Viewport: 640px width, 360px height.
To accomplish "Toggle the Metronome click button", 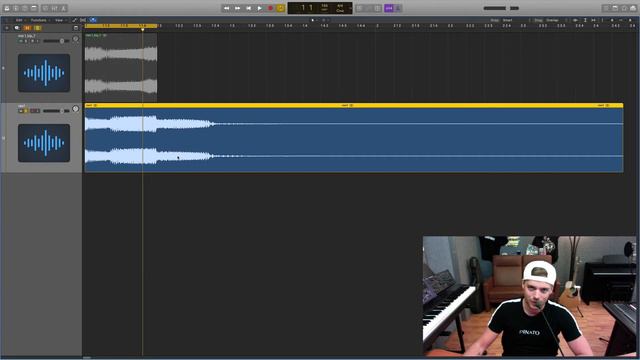I will pyautogui.click(x=398, y=8).
